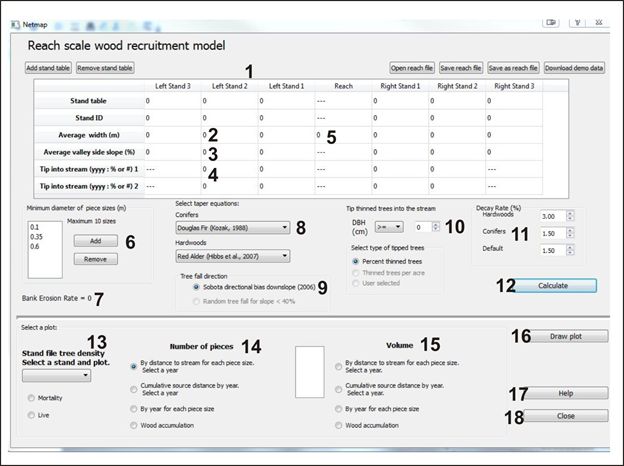This screenshot has width=624, height=466.
Task: Expand the stand and plot selector dropdown
Action: point(58,375)
